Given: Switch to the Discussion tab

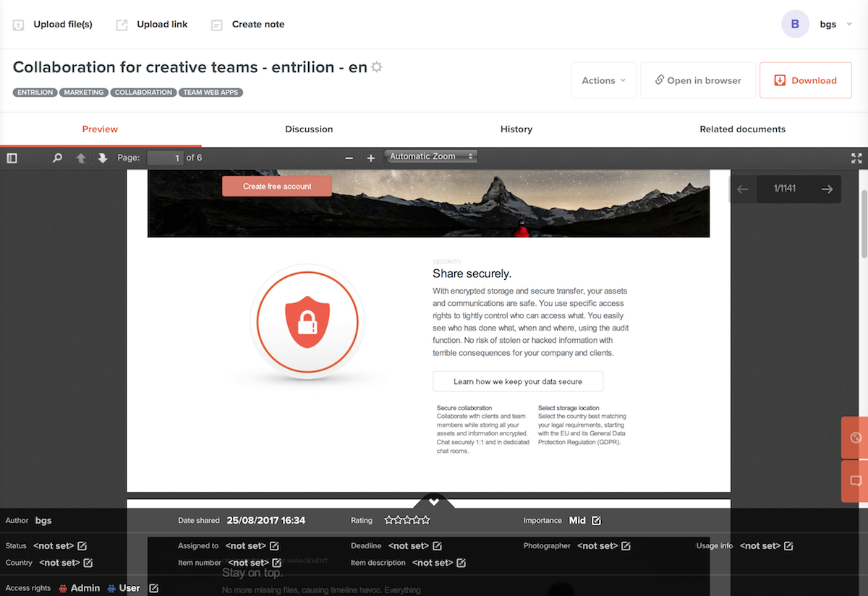Looking at the screenshot, I should [309, 129].
